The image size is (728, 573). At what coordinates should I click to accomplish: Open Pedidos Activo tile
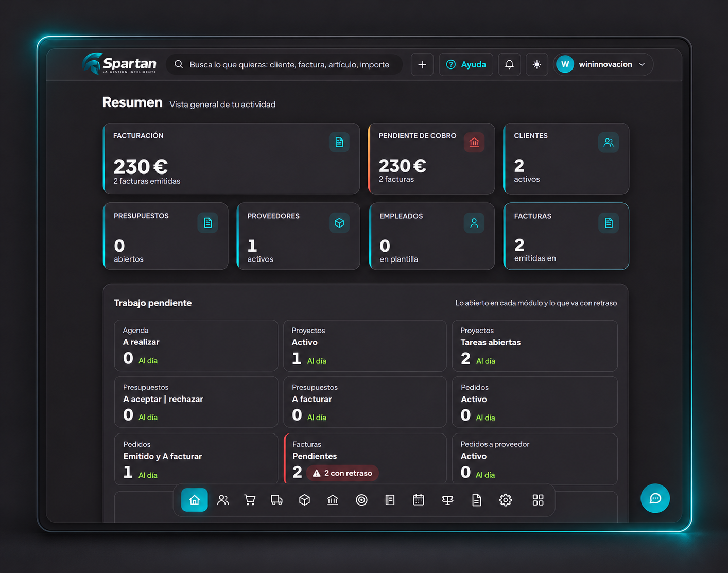tap(535, 402)
